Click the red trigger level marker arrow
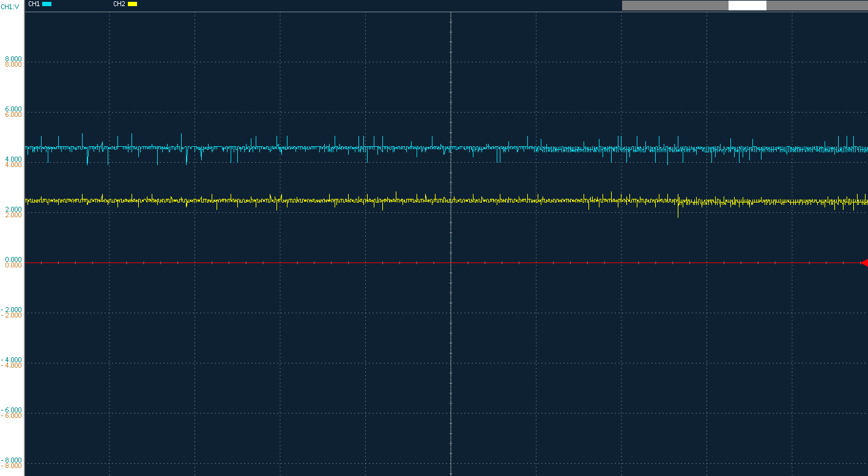The height and width of the screenshot is (476, 868). 864,262
